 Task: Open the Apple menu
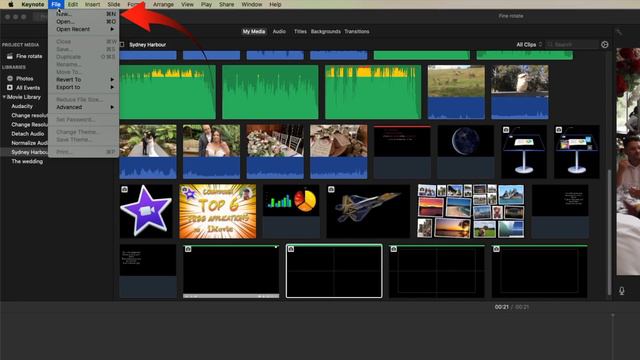[11, 4]
